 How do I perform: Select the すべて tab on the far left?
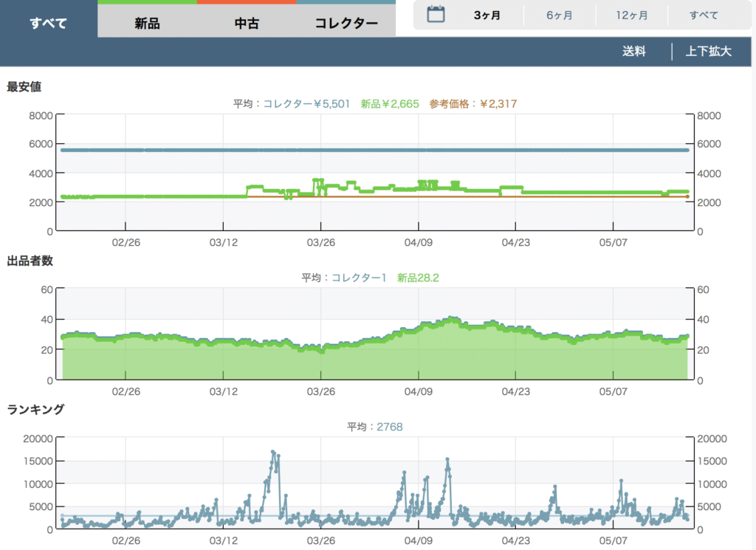[x=48, y=23]
